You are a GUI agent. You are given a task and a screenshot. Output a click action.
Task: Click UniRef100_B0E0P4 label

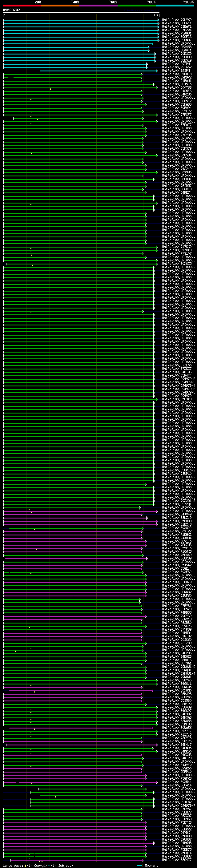point(177,108)
